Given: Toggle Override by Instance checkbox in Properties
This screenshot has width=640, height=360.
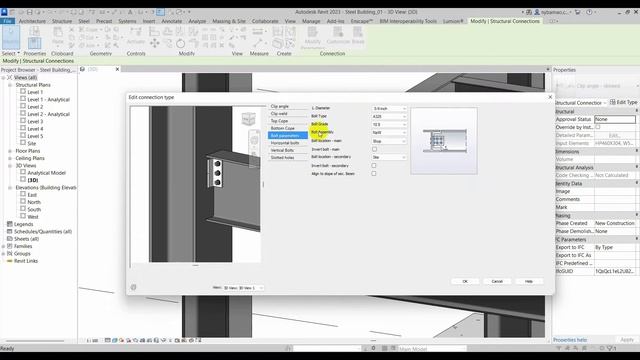Looking at the screenshot, I should [x=598, y=127].
